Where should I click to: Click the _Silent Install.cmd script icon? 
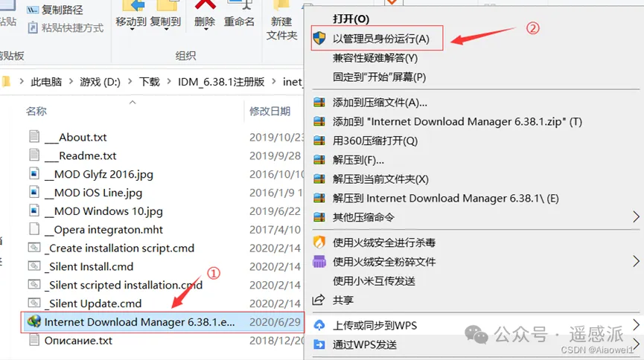pyautogui.click(x=34, y=266)
